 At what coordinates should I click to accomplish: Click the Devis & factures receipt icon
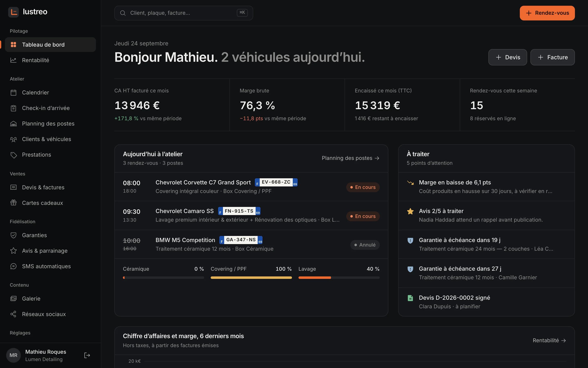[x=14, y=187]
